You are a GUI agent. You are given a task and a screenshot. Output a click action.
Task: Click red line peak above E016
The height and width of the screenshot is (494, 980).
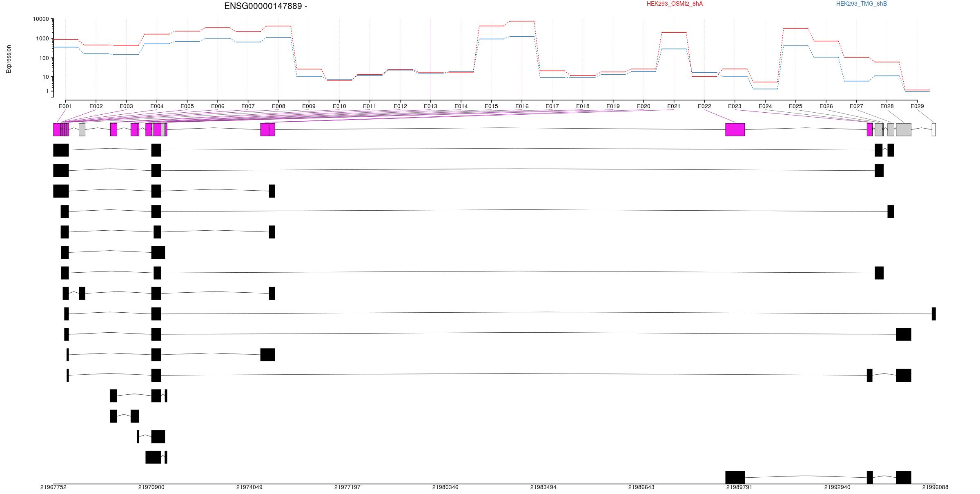point(522,21)
